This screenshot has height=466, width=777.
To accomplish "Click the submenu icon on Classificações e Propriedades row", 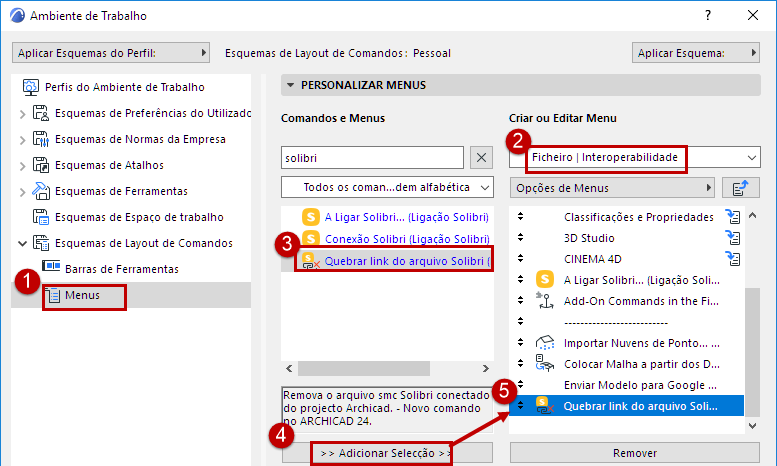I will [x=733, y=217].
